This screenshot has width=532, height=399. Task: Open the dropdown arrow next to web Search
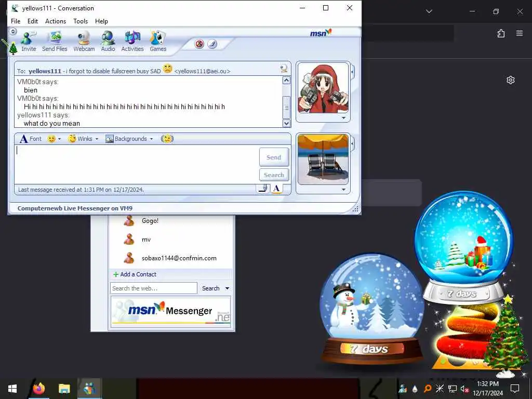point(228,288)
